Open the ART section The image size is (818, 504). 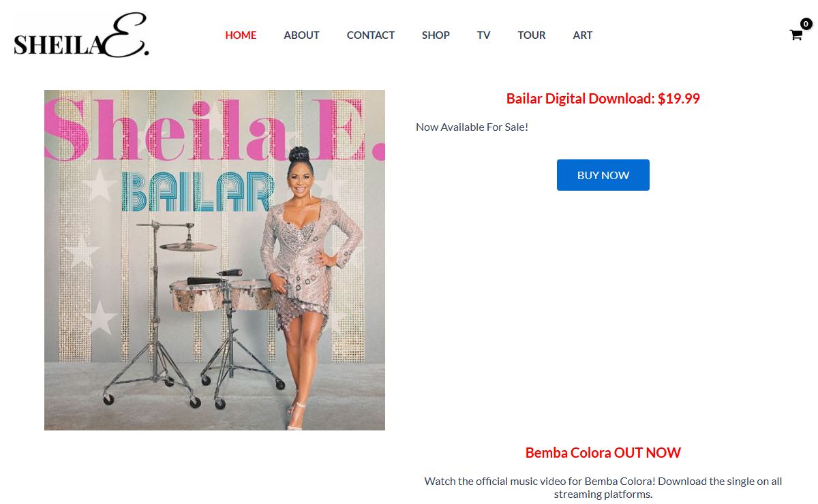582,35
